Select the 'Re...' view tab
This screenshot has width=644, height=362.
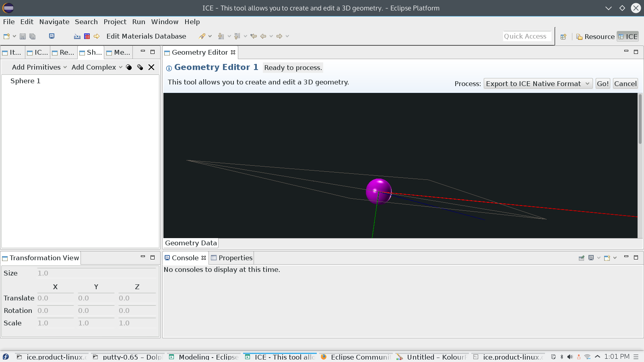[x=63, y=52]
